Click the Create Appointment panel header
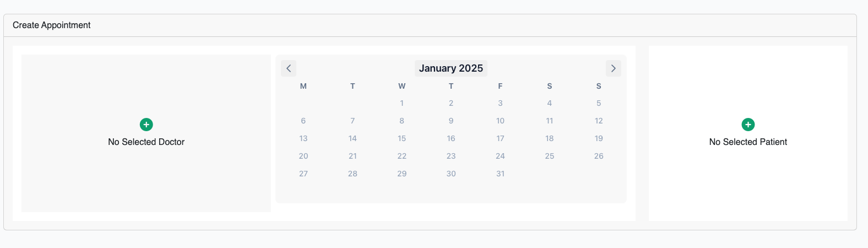This screenshot has height=248, width=868. tap(430, 25)
